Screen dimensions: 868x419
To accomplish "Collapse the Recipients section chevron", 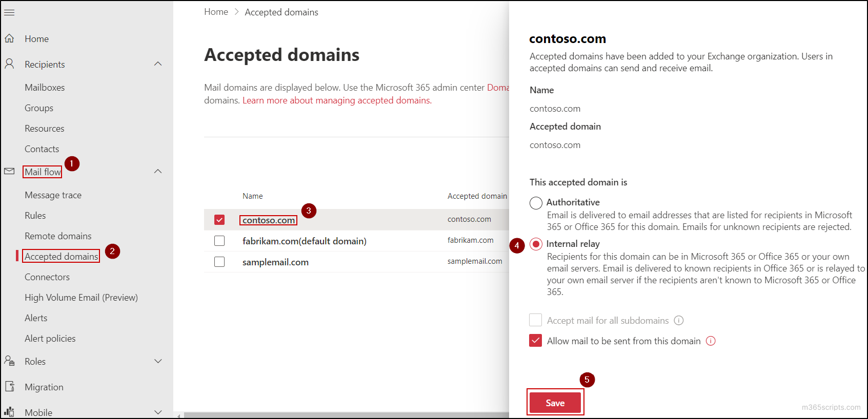I will (x=158, y=64).
